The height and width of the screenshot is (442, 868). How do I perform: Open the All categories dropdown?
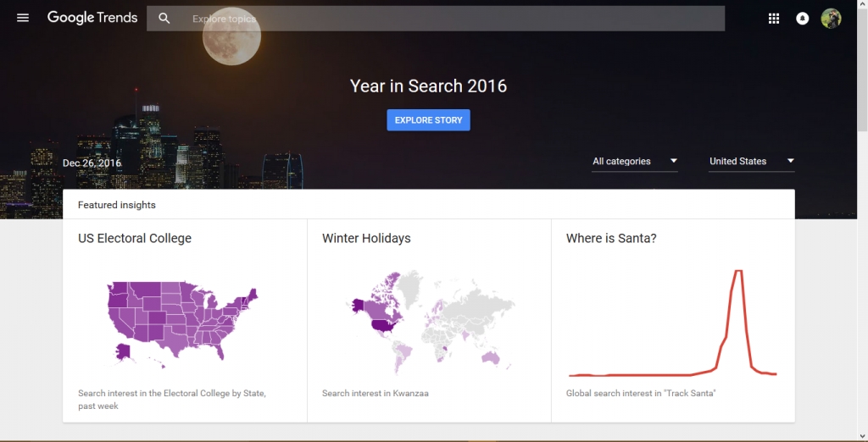[635, 162]
